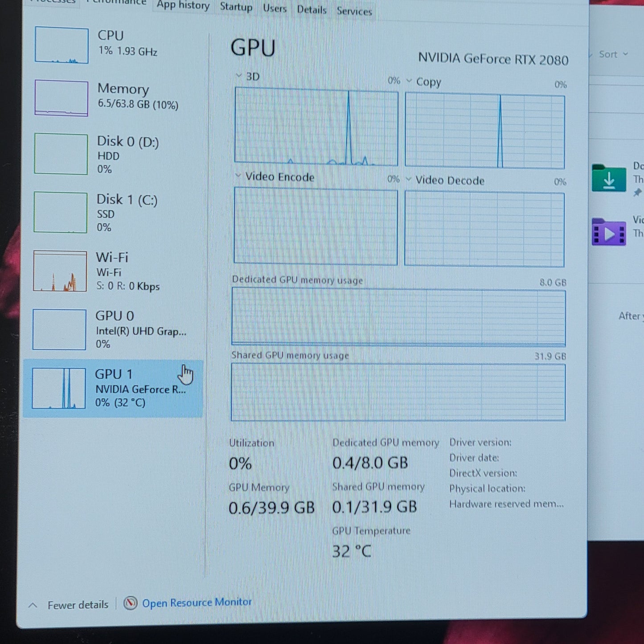The height and width of the screenshot is (644, 644).
Task: Open the Sort dropdown in File Explorer
Action: (x=613, y=54)
